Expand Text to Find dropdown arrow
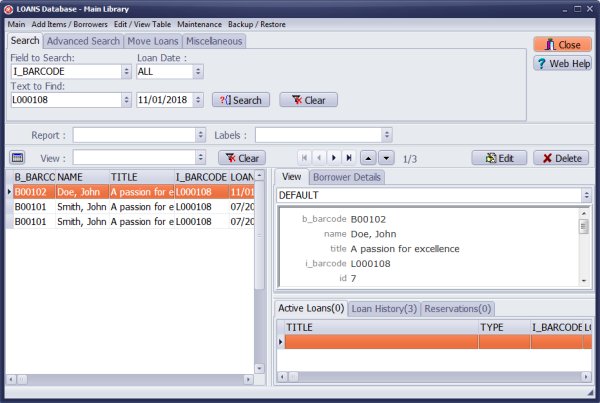The height and width of the screenshot is (403, 600). [126, 100]
